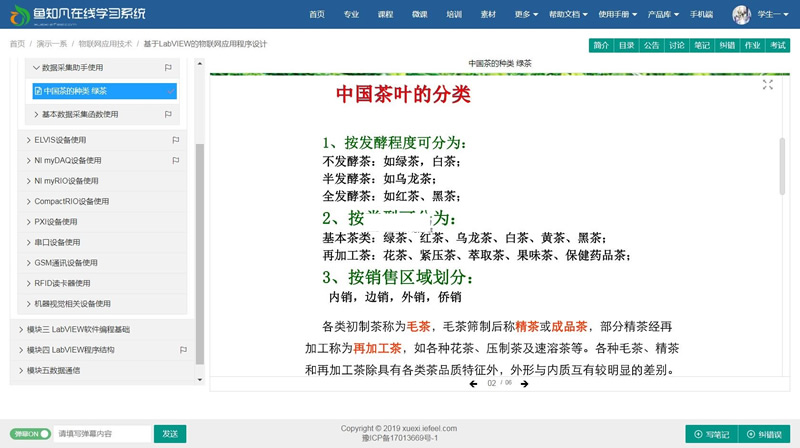Click flag icon beside 数据采集助手使用

[171, 67]
